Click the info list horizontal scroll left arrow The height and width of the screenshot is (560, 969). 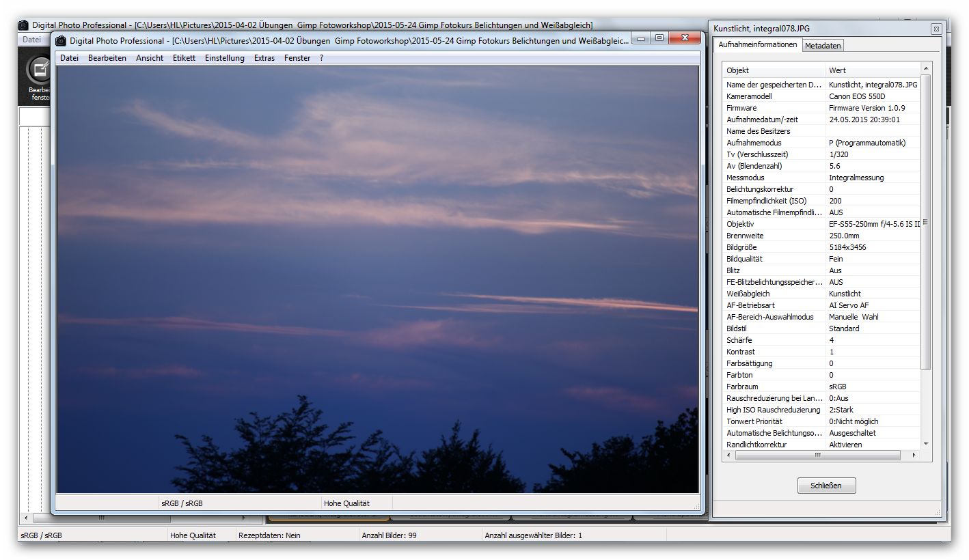coord(728,455)
